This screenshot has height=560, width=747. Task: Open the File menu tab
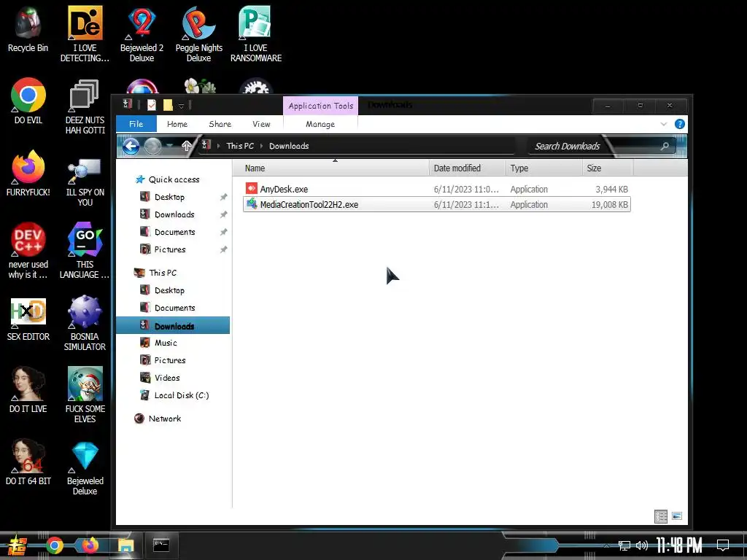pos(136,124)
